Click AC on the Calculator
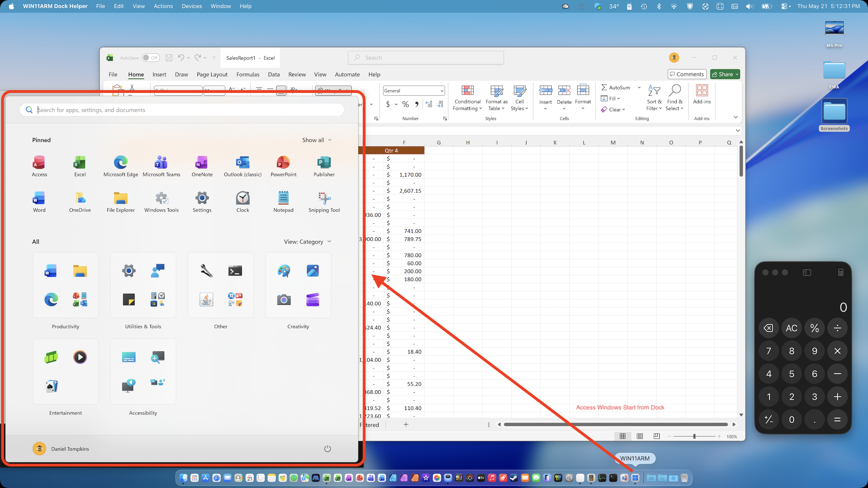This screenshot has width=868, height=488. 791,328
